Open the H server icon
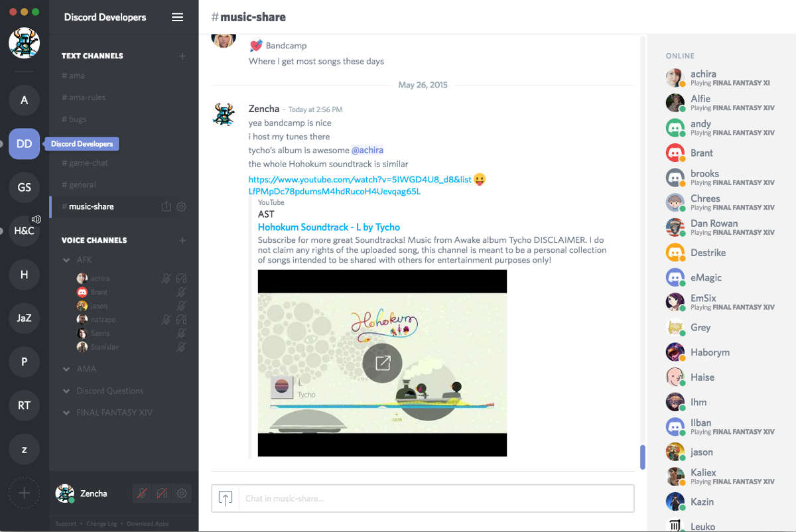Viewport: 796px width, 532px height. (x=25, y=275)
